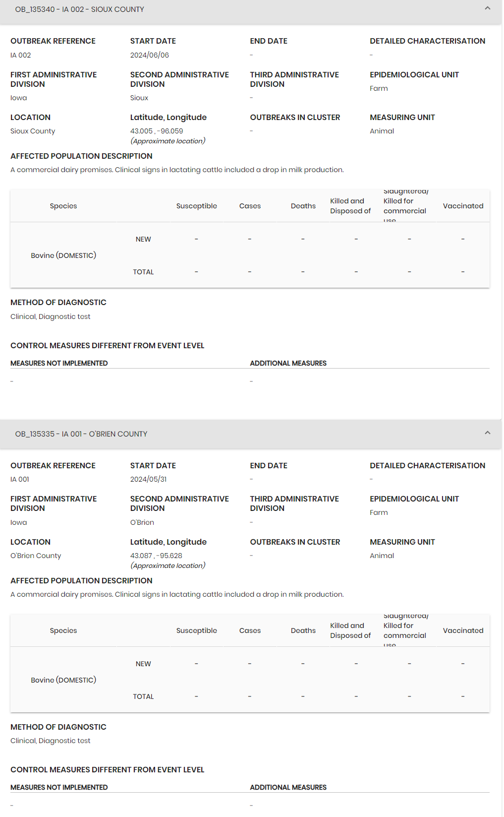Select the TOTAL row label in Sioux table

143,272
